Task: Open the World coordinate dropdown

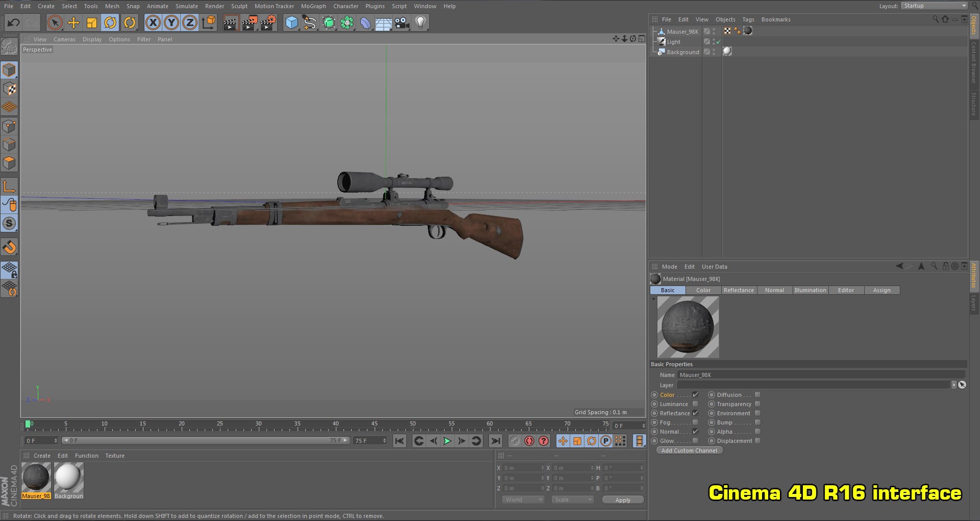Action: click(523, 500)
